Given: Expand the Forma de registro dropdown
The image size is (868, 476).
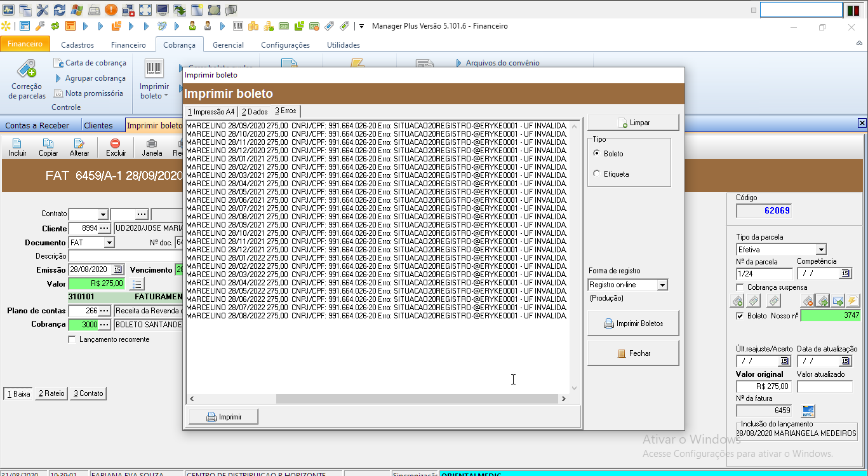Looking at the screenshot, I should point(662,285).
